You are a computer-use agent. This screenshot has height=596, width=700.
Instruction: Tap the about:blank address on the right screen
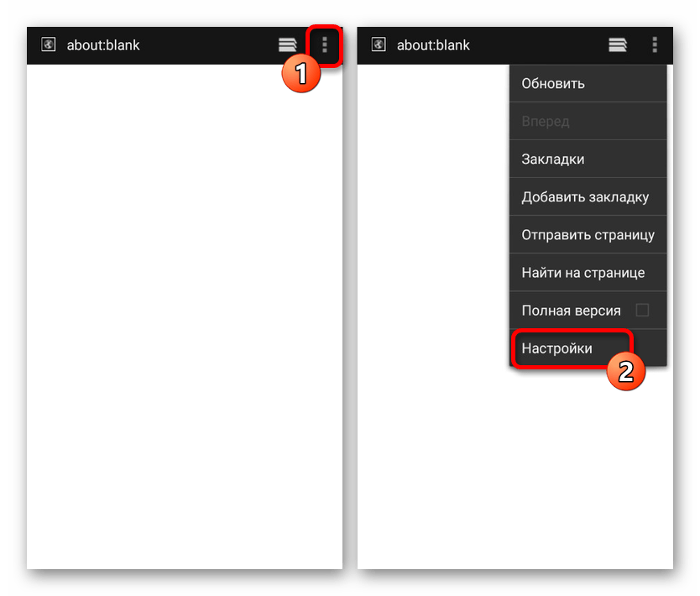coord(433,45)
